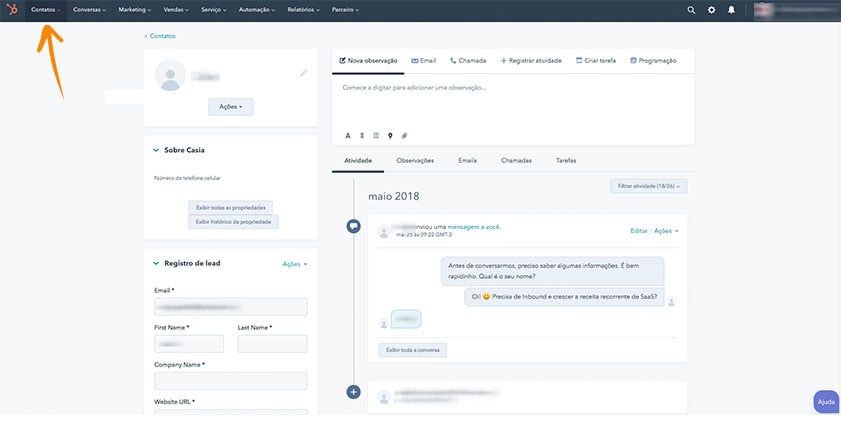Click Exibir toda a conversa button
This screenshot has width=841, height=421.
tap(412, 350)
